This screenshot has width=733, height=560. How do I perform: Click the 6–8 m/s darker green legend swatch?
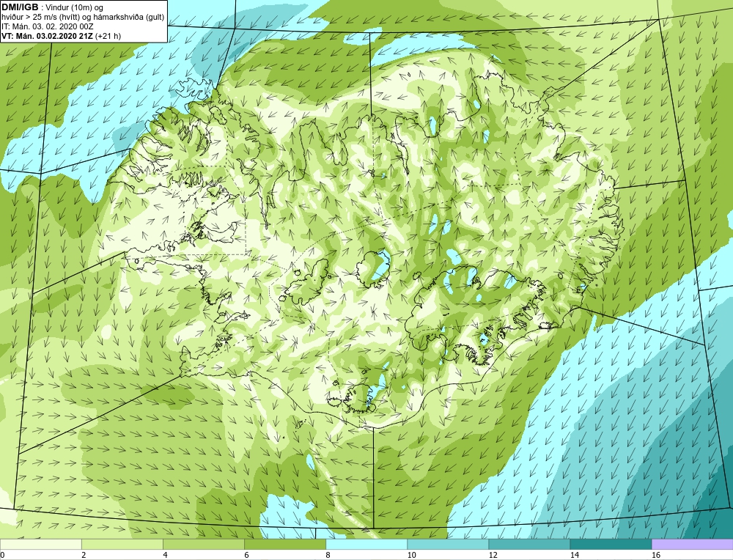(284, 544)
